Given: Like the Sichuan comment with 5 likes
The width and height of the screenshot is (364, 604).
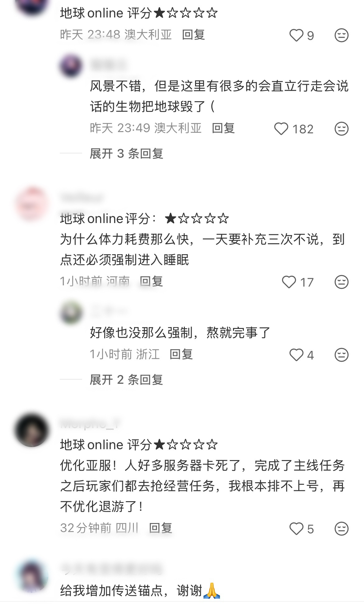Looking at the screenshot, I should pos(296,529).
